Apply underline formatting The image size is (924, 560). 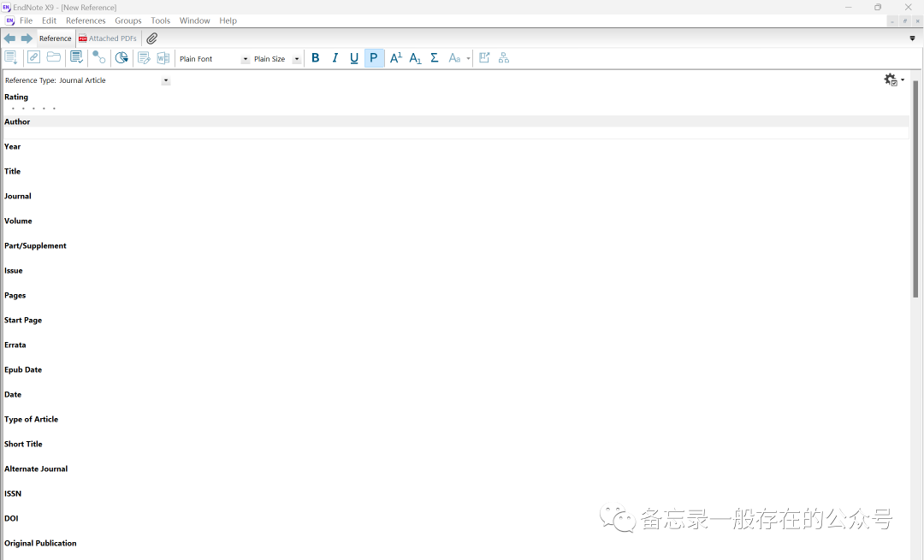pos(354,57)
